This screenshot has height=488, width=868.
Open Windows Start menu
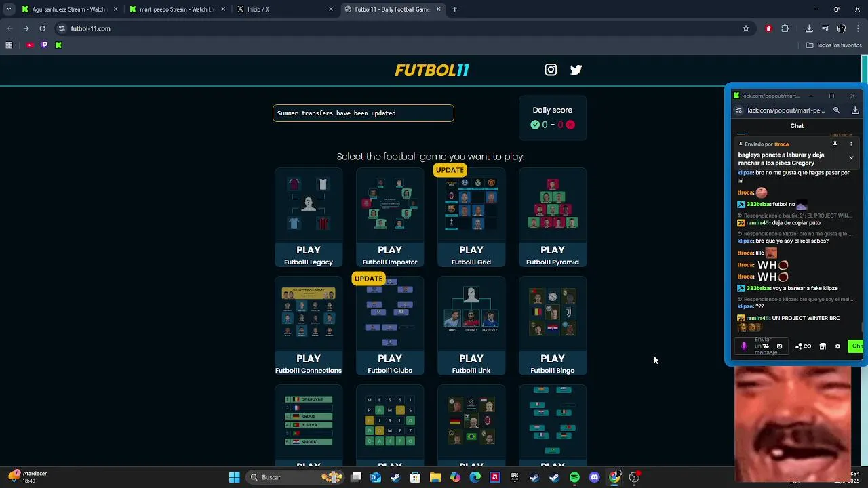[234, 477]
